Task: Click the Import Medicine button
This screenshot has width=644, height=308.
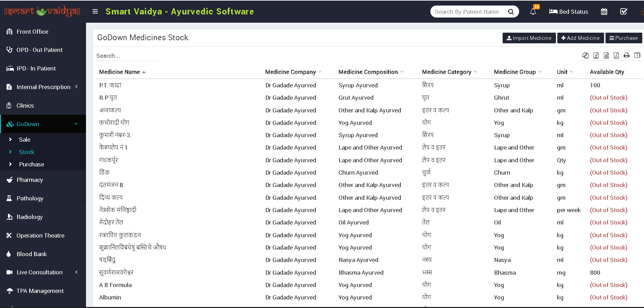Action: (529, 38)
